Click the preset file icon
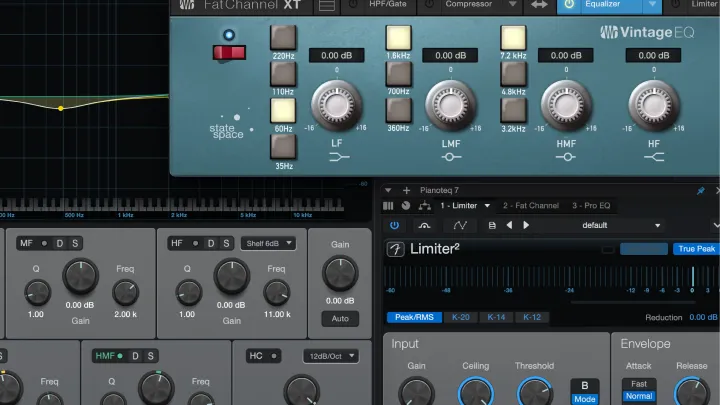 pos(492,225)
